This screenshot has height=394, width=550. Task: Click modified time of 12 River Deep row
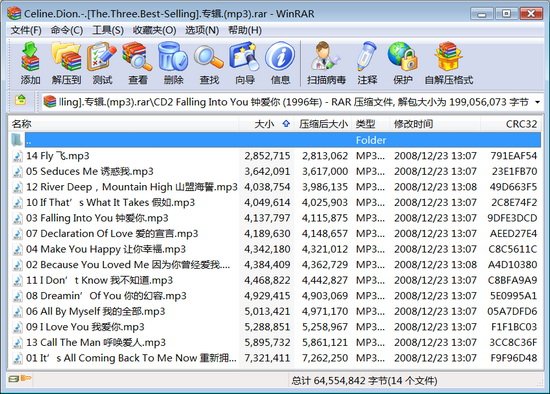pos(435,187)
